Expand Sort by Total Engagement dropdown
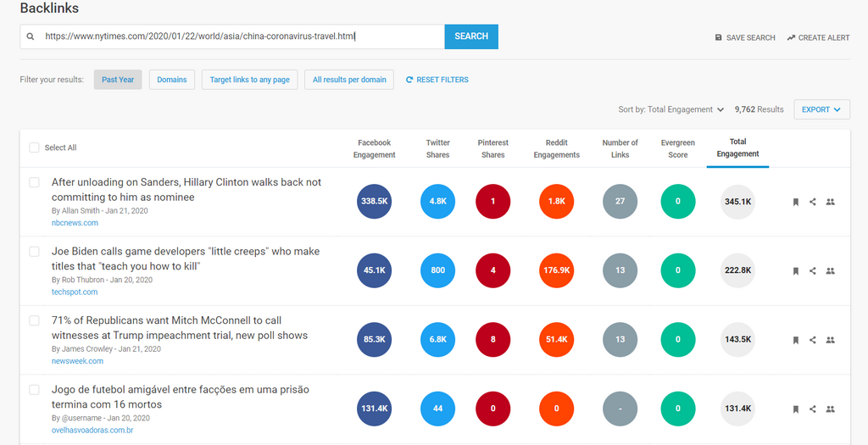868x445 pixels. [x=671, y=109]
